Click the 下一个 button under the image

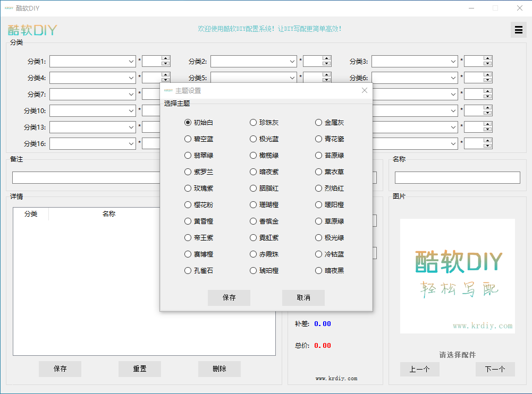pos(495,370)
